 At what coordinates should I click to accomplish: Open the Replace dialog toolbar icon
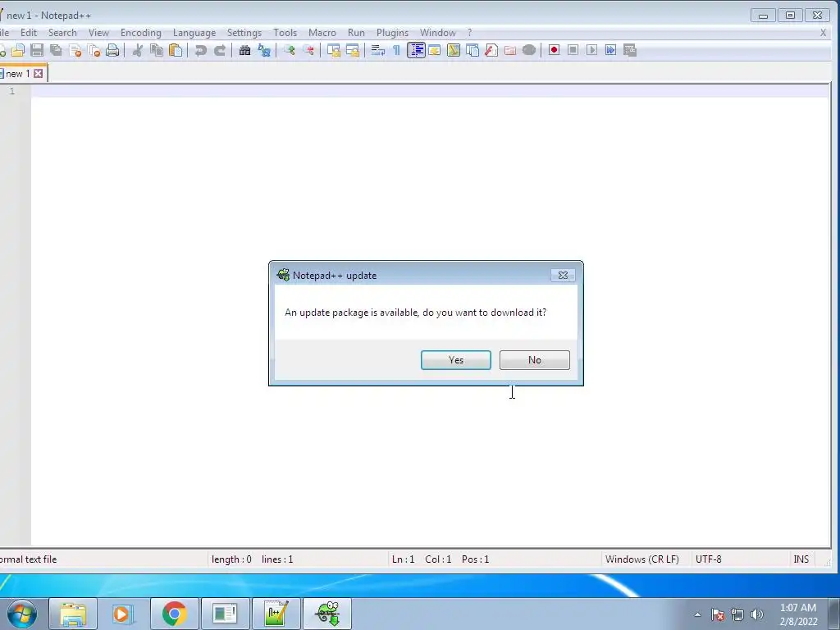point(264,50)
